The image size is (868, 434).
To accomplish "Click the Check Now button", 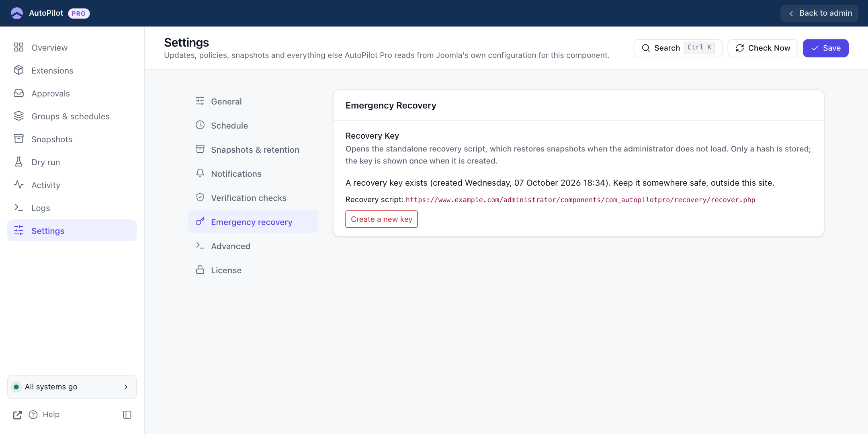I will 763,48.
